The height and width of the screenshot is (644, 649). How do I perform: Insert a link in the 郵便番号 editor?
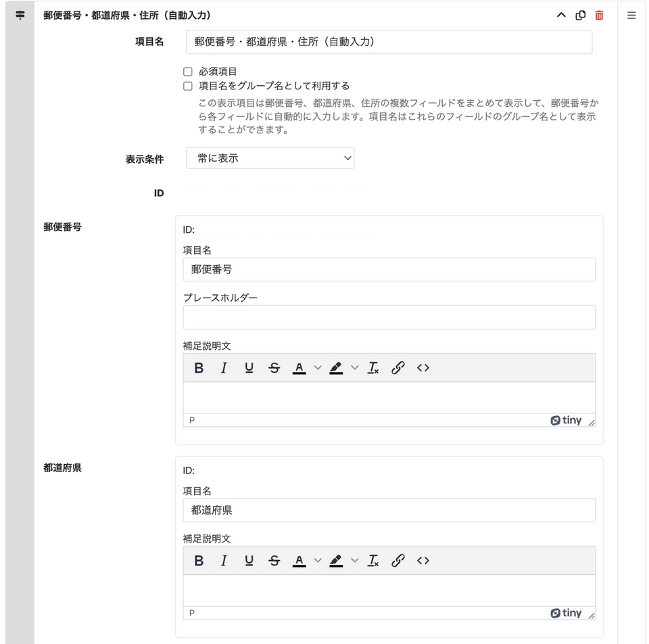coord(398,368)
